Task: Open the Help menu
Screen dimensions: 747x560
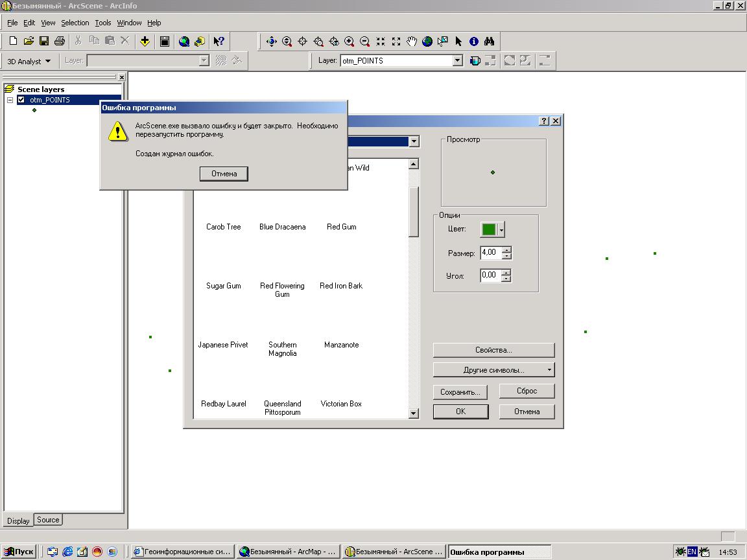Action: tap(154, 23)
